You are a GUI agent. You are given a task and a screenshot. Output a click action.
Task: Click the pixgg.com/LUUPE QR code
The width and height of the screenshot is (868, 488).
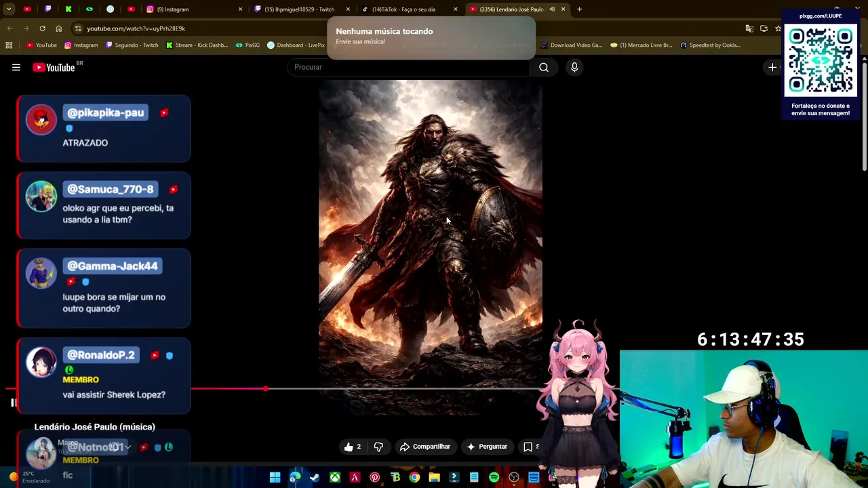coord(821,60)
